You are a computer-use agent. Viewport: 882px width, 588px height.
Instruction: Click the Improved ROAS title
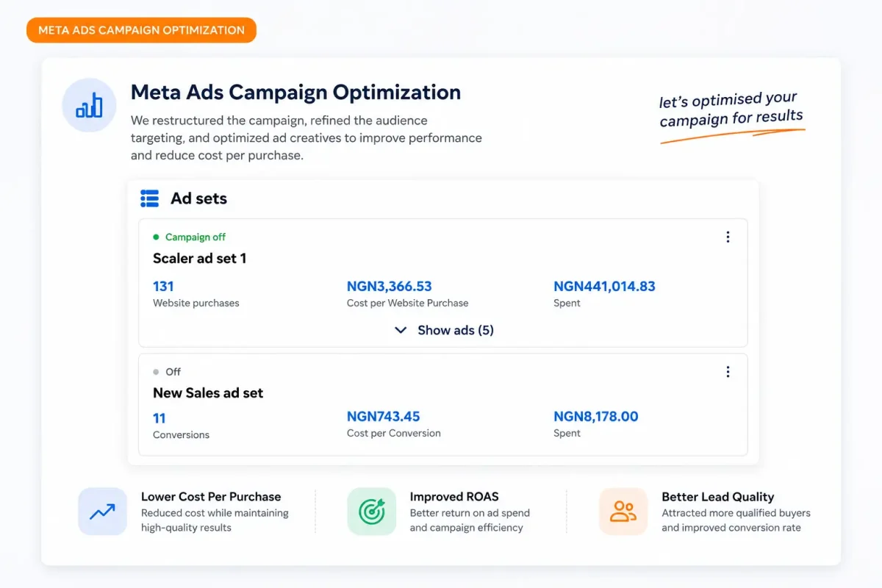(454, 497)
